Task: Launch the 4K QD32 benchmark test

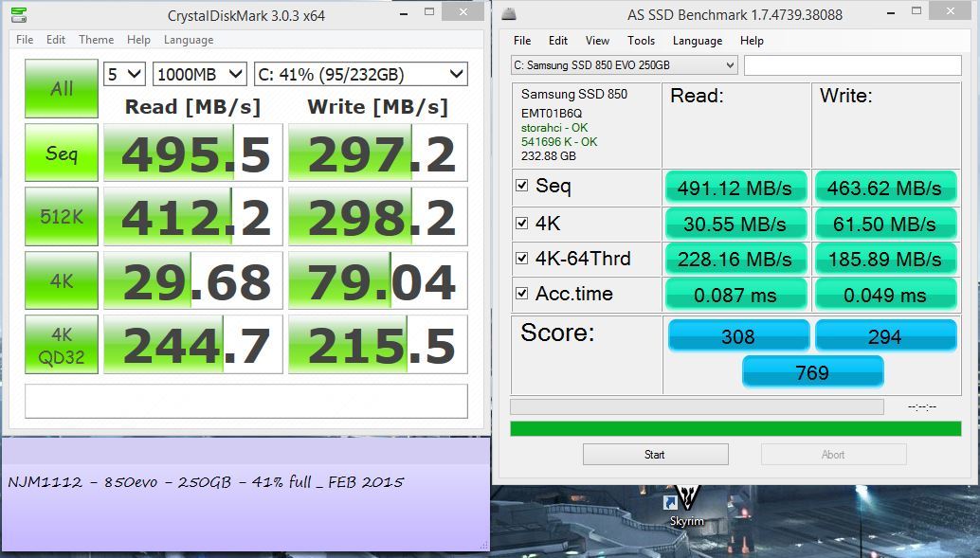Action: click(x=62, y=343)
